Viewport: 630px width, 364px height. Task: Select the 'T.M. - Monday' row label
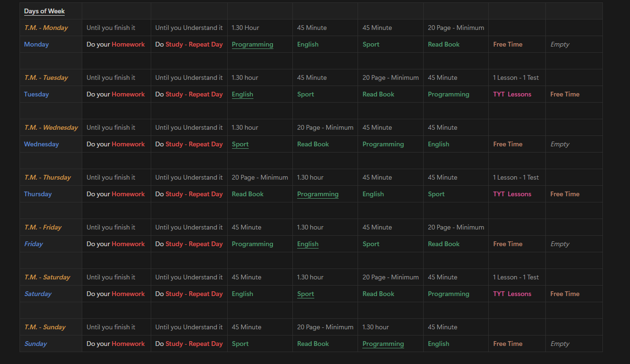[x=46, y=28]
